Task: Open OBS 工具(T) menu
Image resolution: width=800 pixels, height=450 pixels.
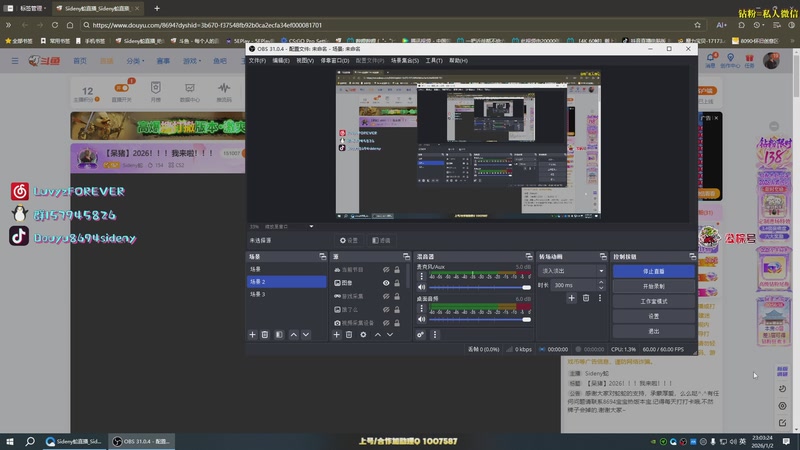Action: point(434,60)
